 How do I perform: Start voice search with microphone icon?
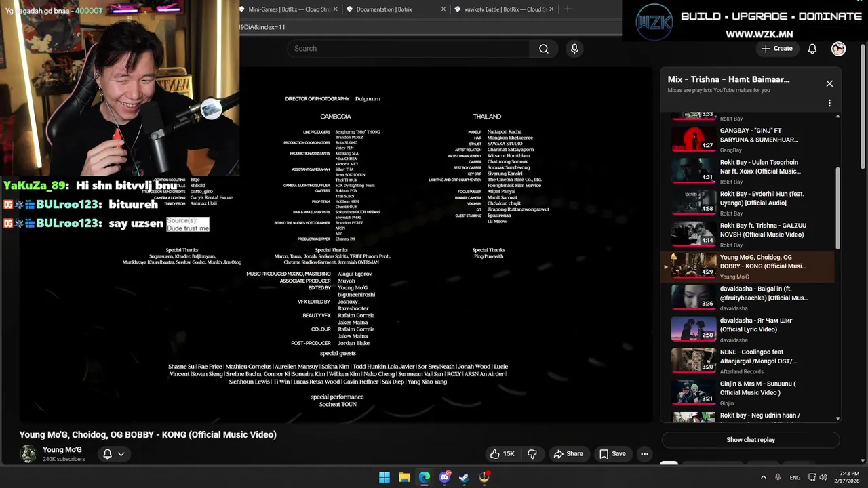click(x=574, y=49)
